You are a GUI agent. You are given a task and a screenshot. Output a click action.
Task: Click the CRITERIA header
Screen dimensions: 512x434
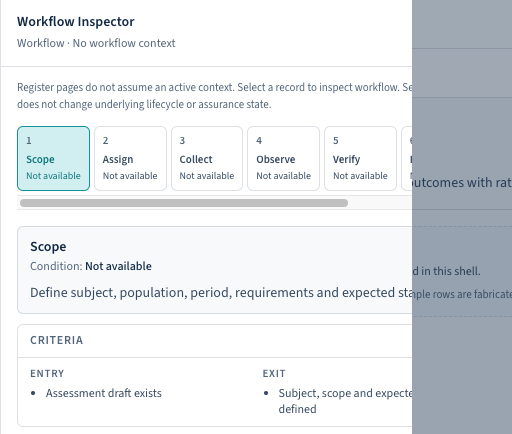click(x=57, y=340)
